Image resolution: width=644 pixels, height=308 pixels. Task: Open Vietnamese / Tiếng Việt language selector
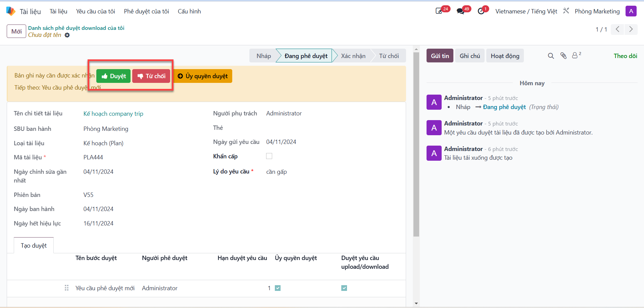pos(526,11)
